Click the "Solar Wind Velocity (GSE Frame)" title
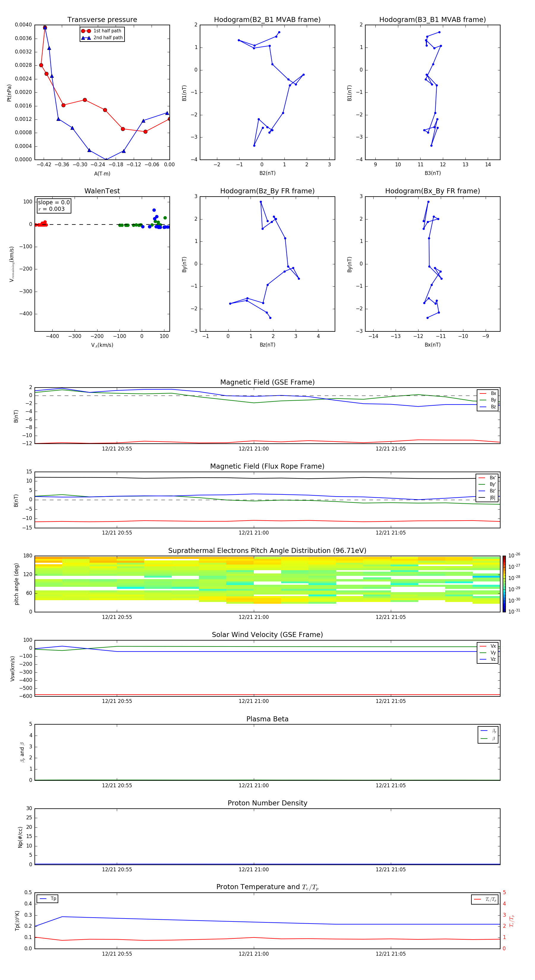This screenshot has height=980, width=535. pyautogui.click(x=267, y=635)
